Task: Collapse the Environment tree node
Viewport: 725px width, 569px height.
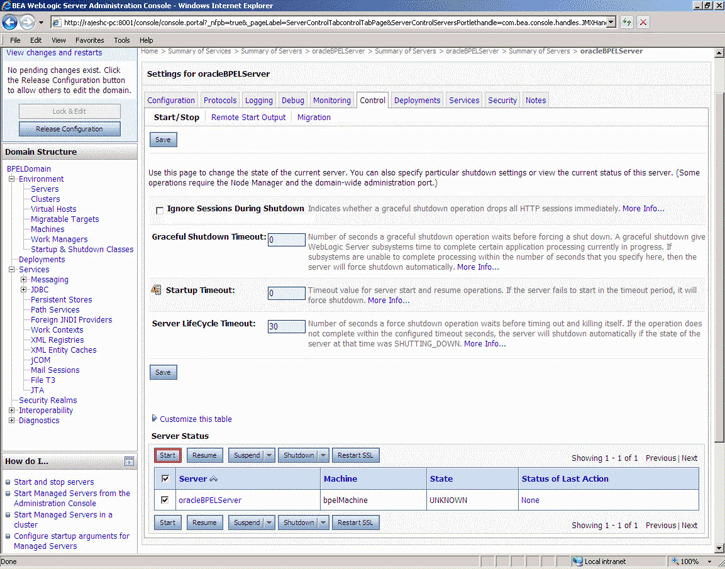Action: tap(12, 179)
